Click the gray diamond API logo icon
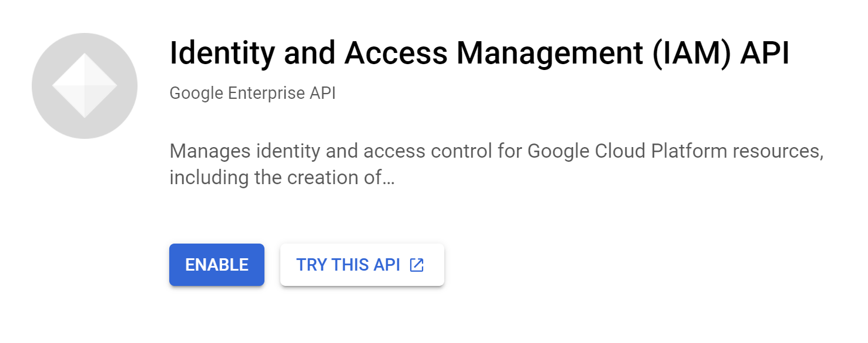The height and width of the screenshot is (343, 868). coord(85,86)
